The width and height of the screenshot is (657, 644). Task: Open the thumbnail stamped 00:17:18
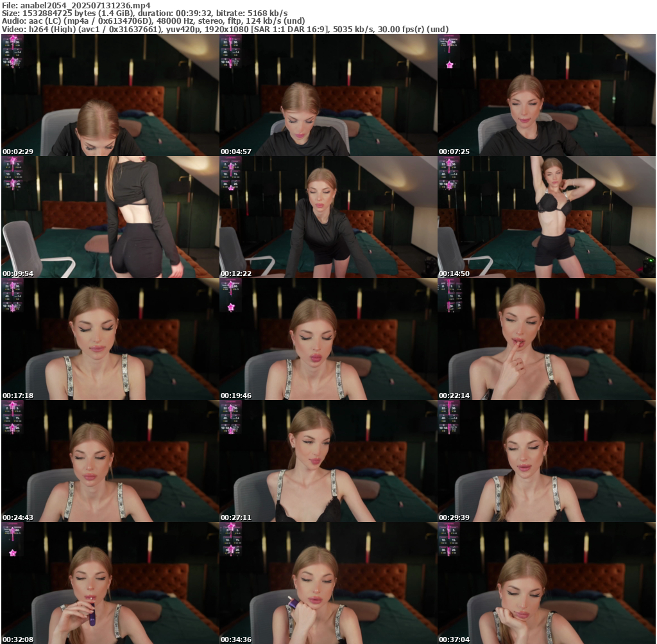click(110, 339)
